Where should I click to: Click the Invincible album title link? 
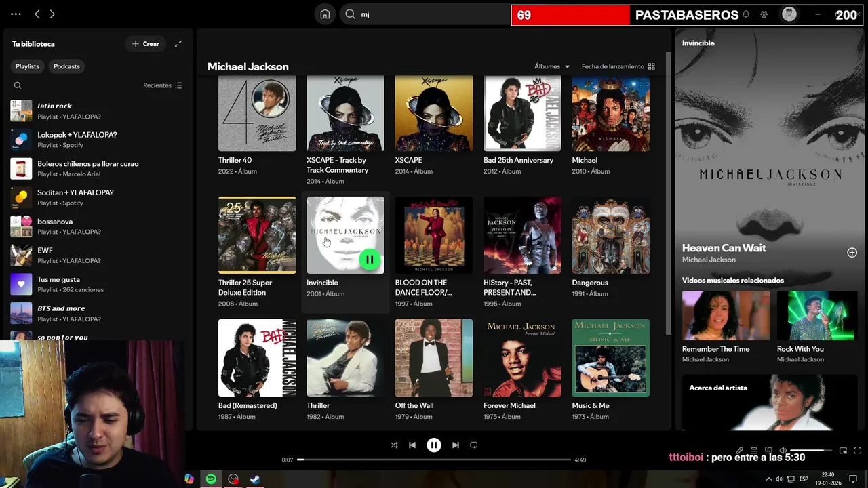pos(322,283)
